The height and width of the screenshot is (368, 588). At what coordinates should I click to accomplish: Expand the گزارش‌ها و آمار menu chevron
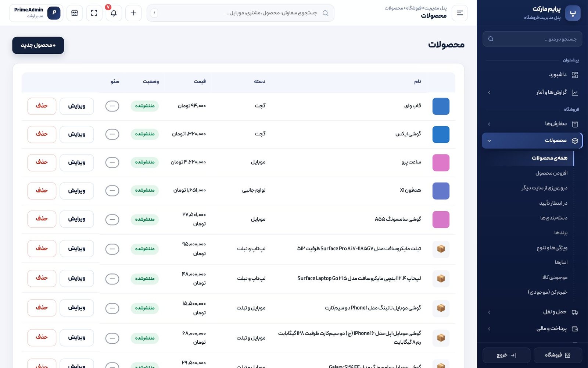click(489, 92)
